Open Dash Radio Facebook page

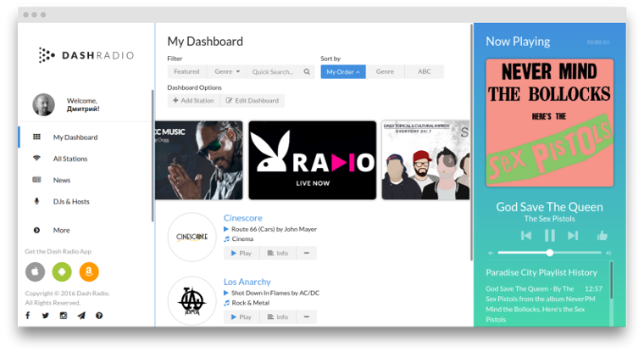pyautogui.click(x=27, y=316)
